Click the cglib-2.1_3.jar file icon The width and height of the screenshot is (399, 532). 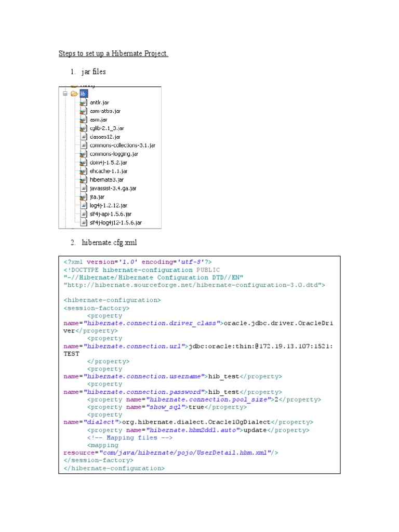(84, 128)
